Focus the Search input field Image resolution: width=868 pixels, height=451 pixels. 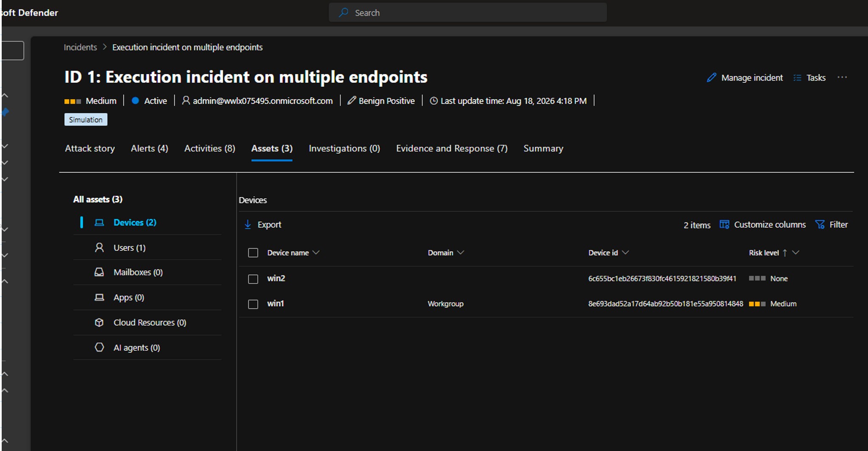coord(468,12)
